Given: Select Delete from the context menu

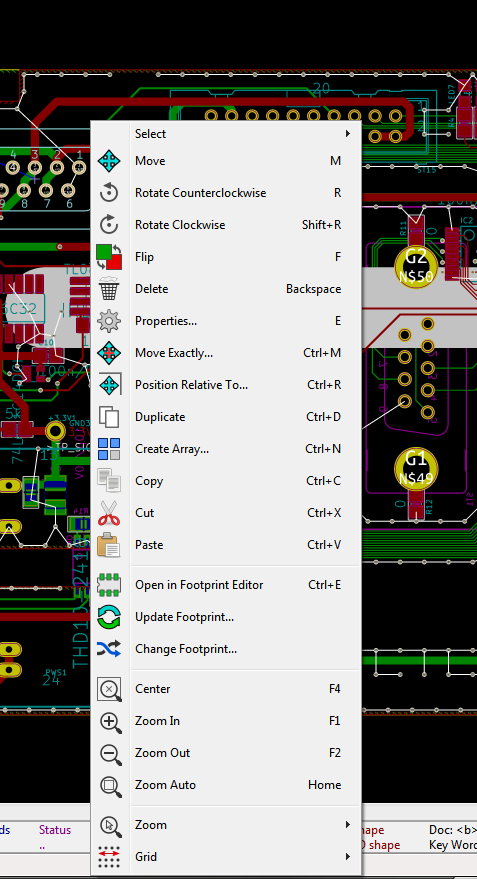Looking at the screenshot, I should click(x=226, y=289).
